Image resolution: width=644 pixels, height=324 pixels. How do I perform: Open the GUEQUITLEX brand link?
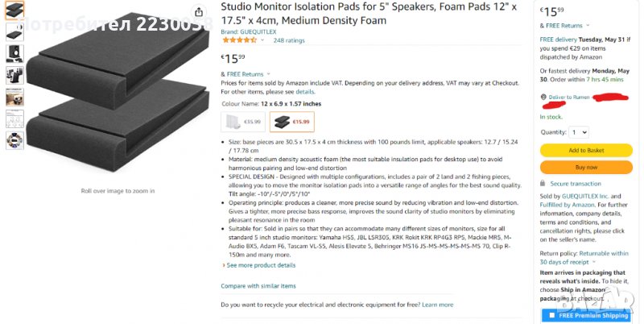(252, 31)
